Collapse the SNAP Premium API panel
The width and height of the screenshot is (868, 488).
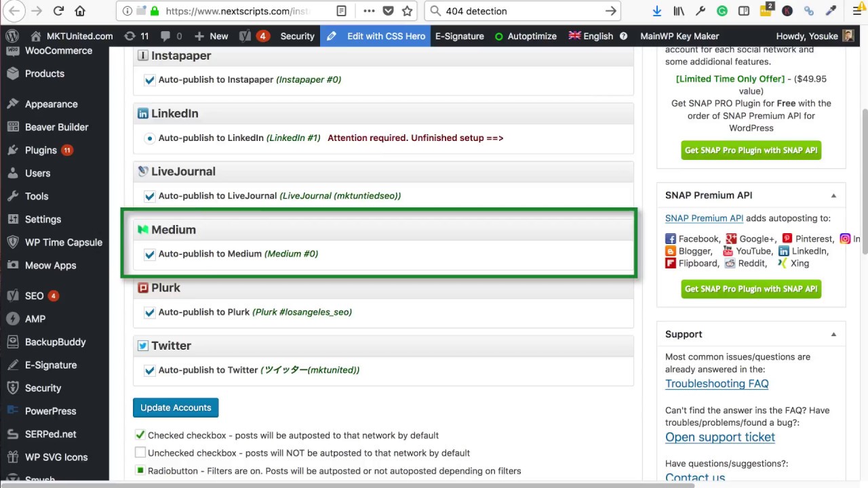[x=833, y=195]
